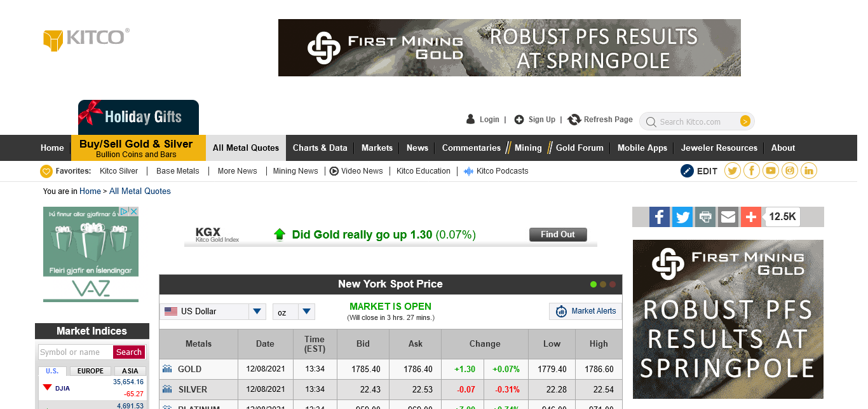Share page on Facebook

click(660, 217)
